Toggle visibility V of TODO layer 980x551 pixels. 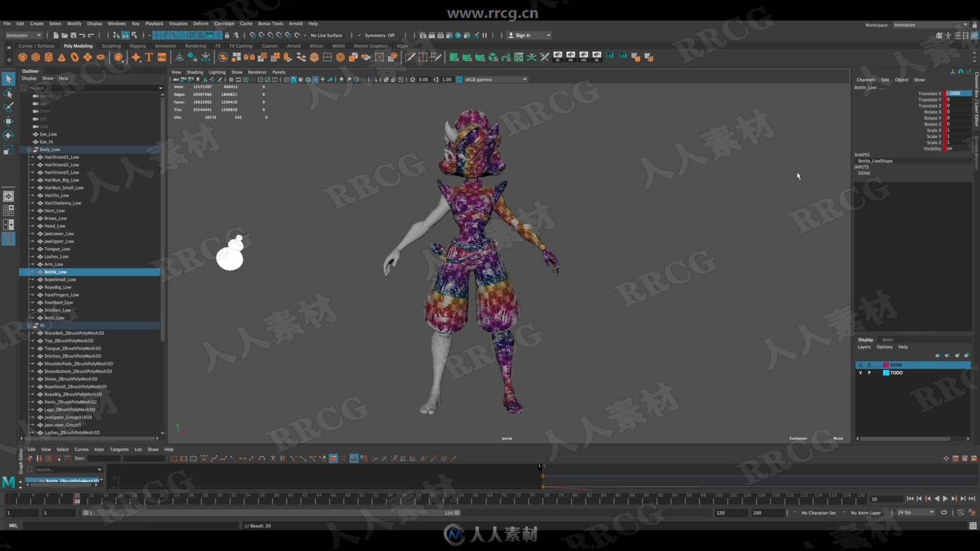860,373
